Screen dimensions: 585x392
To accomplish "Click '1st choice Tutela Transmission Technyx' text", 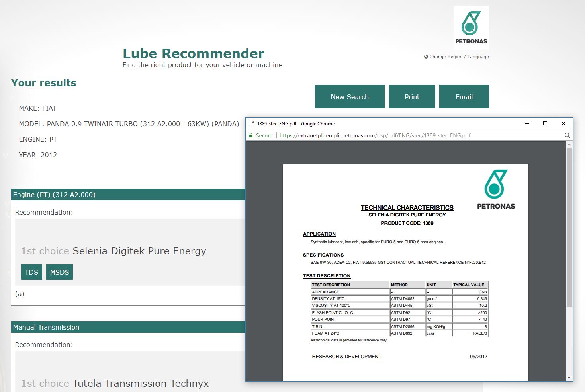I will tap(115, 383).
